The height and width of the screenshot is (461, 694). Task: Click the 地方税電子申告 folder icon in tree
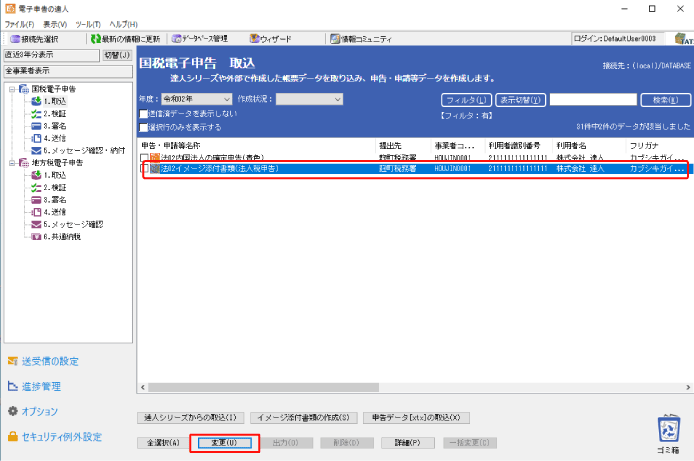pos(24,163)
